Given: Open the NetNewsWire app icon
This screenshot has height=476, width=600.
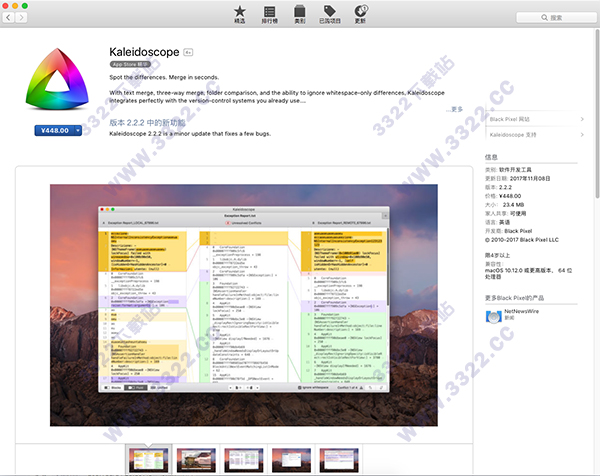Looking at the screenshot, I should 493,316.
